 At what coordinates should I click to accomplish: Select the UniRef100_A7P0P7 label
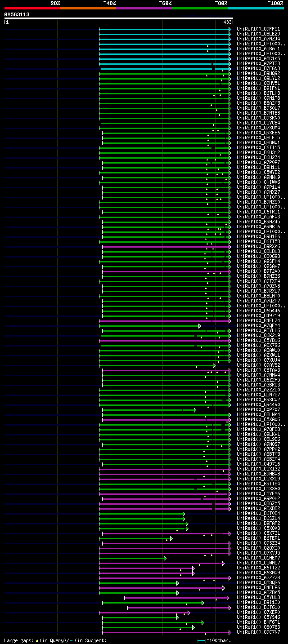(258, 162)
